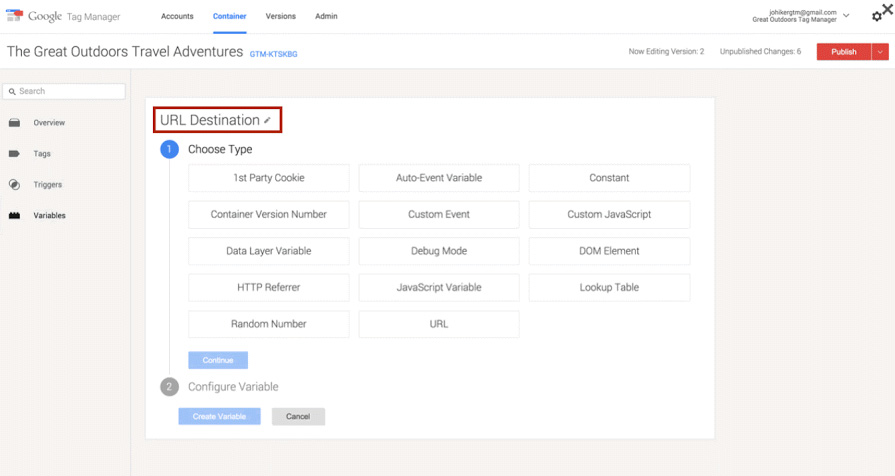
Task: Choose the 1st Party Cookie type
Action: pyautogui.click(x=268, y=178)
